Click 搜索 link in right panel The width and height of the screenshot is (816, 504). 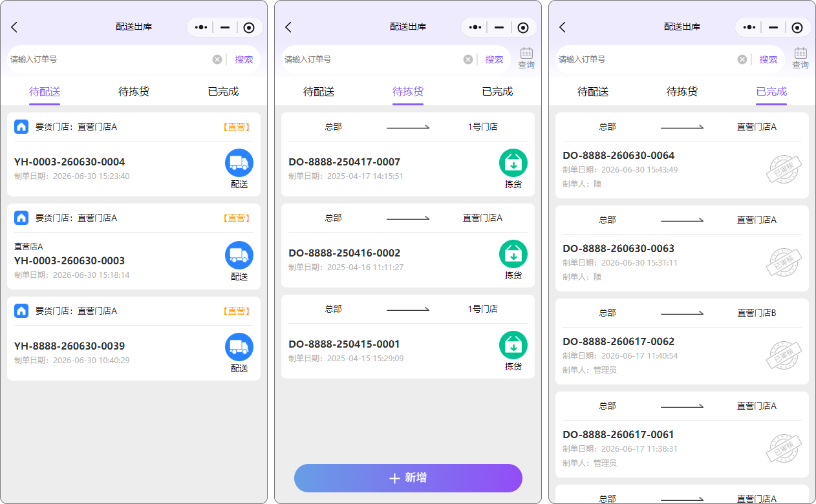pyautogui.click(x=768, y=59)
